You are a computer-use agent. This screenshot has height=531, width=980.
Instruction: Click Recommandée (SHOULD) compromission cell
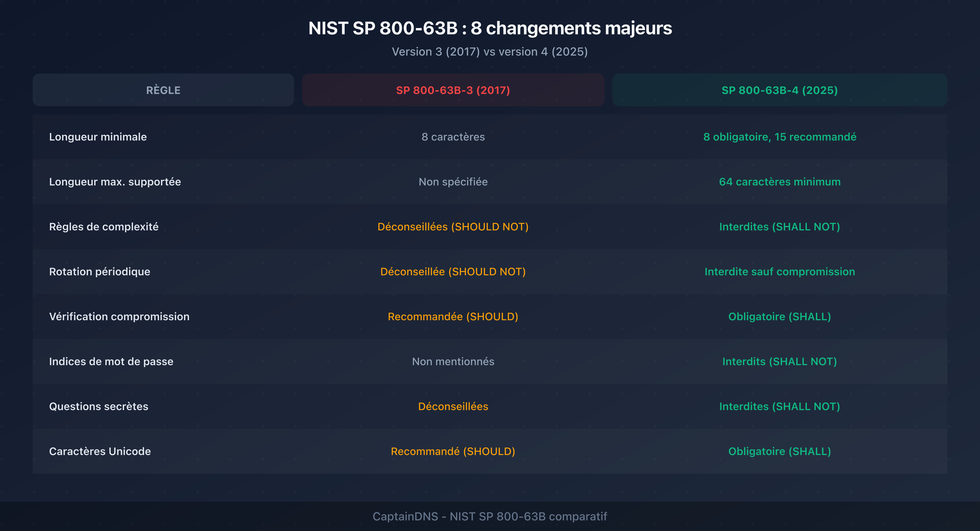pos(453,316)
